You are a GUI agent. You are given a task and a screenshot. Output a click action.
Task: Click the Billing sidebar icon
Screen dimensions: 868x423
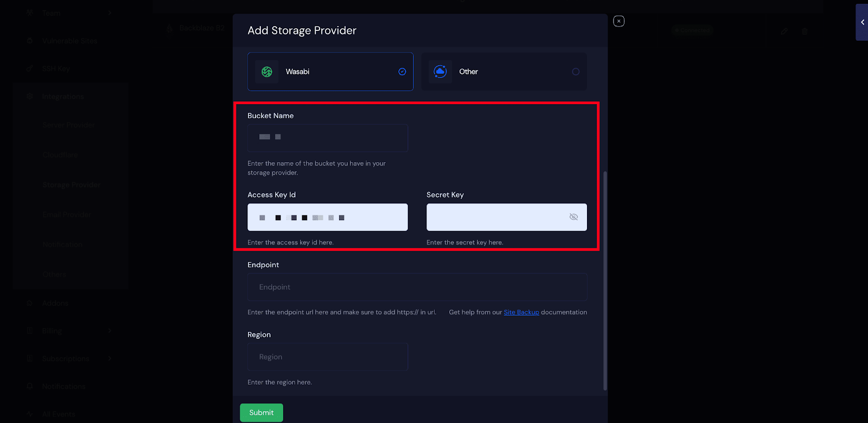tap(30, 331)
